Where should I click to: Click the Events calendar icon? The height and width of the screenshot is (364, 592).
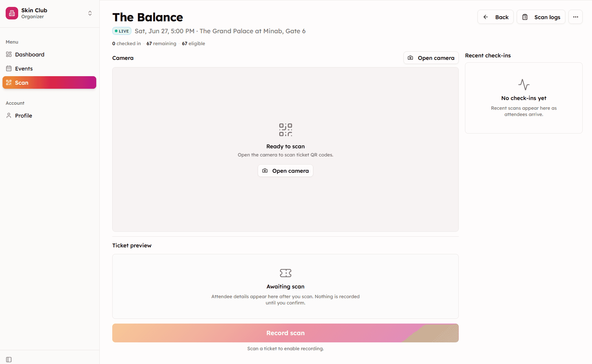[x=9, y=69]
